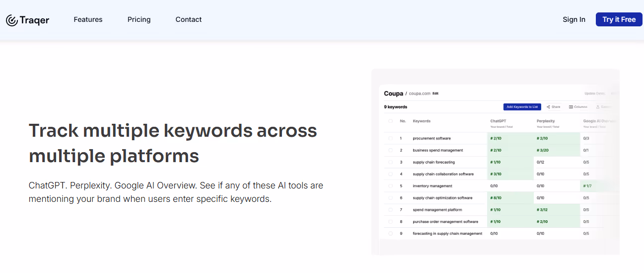Check the box for procurement software row
This screenshot has width=644, height=273.
point(390,138)
